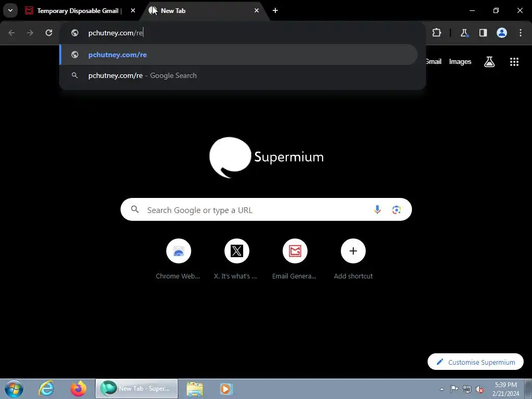Click the Show desktop button
This screenshot has width=532, height=399.
(x=528, y=389)
